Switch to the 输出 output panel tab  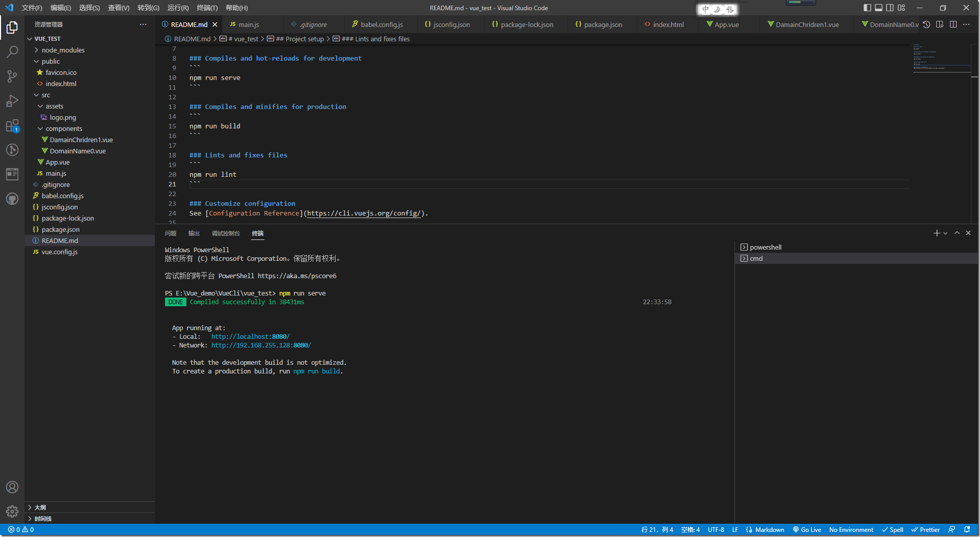pos(194,233)
